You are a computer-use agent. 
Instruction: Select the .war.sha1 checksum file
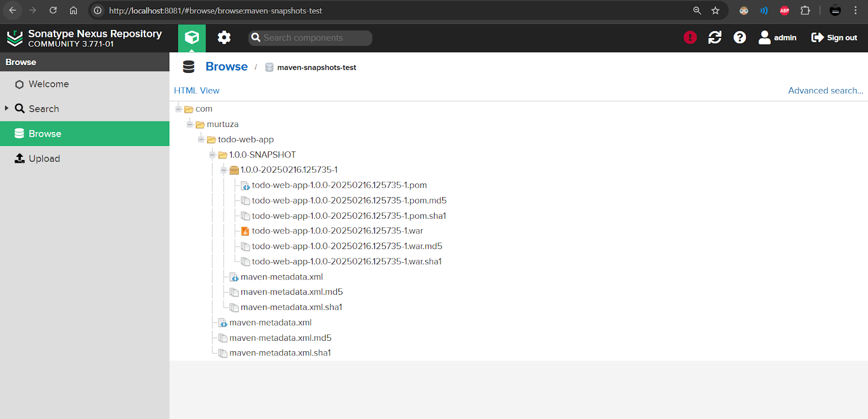point(347,261)
